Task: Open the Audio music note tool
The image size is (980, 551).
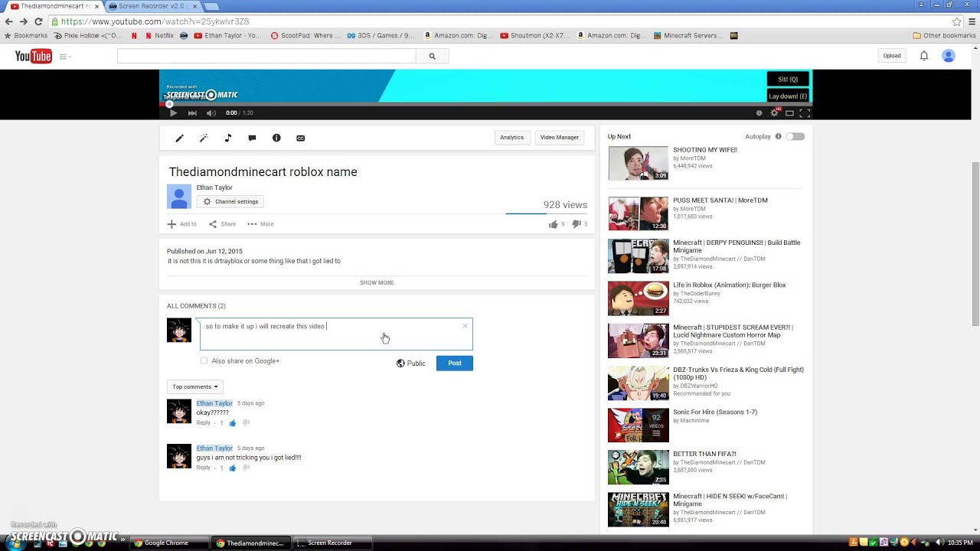Action: 227,138
